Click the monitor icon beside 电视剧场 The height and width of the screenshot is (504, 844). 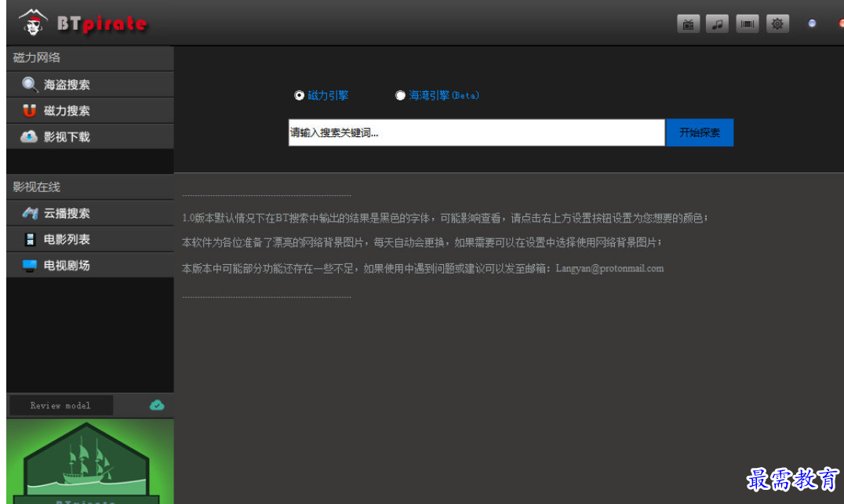tap(30, 265)
